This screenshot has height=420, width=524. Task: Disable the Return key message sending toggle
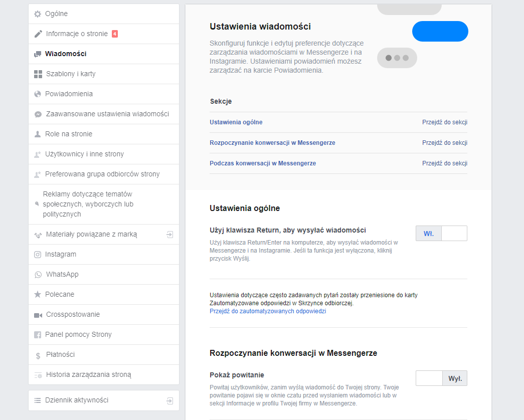point(454,233)
